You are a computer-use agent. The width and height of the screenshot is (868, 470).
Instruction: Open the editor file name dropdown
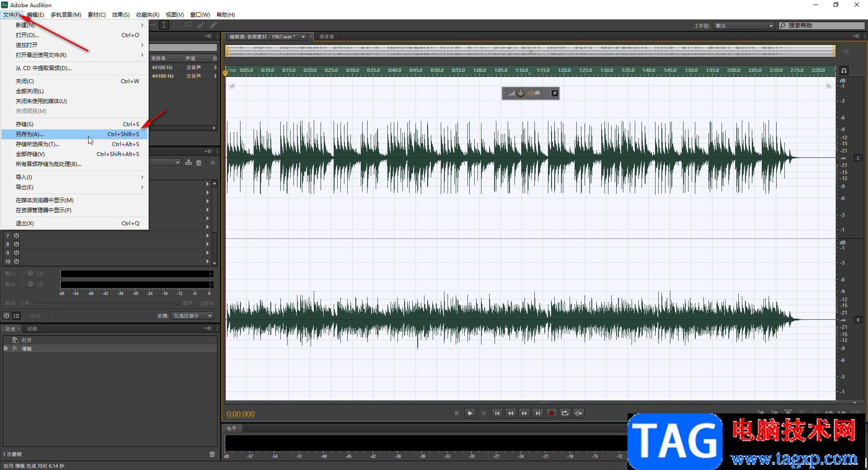[x=304, y=37]
